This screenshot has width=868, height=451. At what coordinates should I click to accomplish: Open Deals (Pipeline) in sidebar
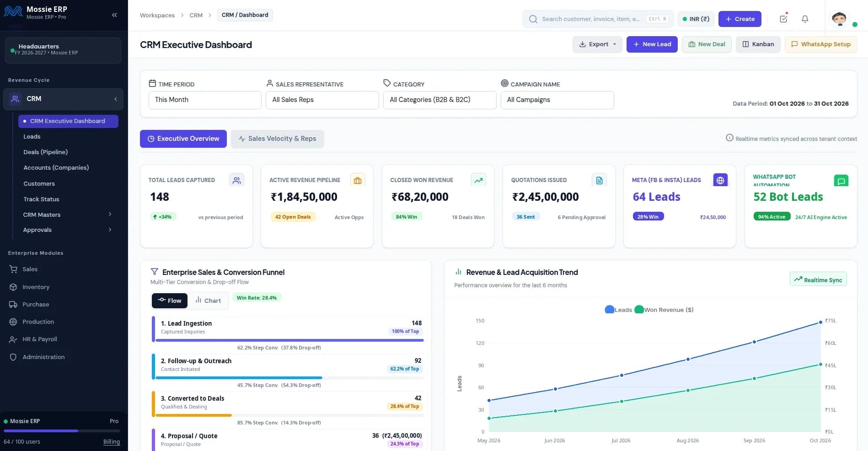click(46, 152)
